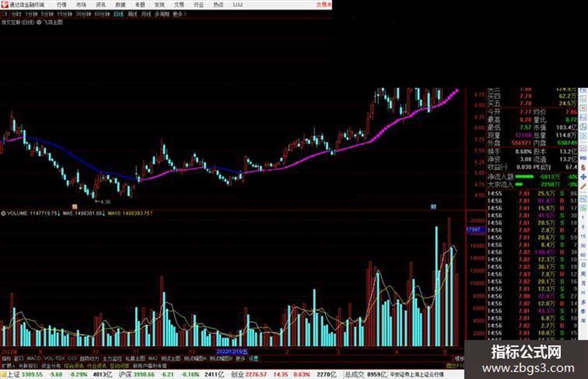Click the 指标 button in indicator bar
Image resolution: width=588 pixels, height=379 pixels.
(6, 358)
